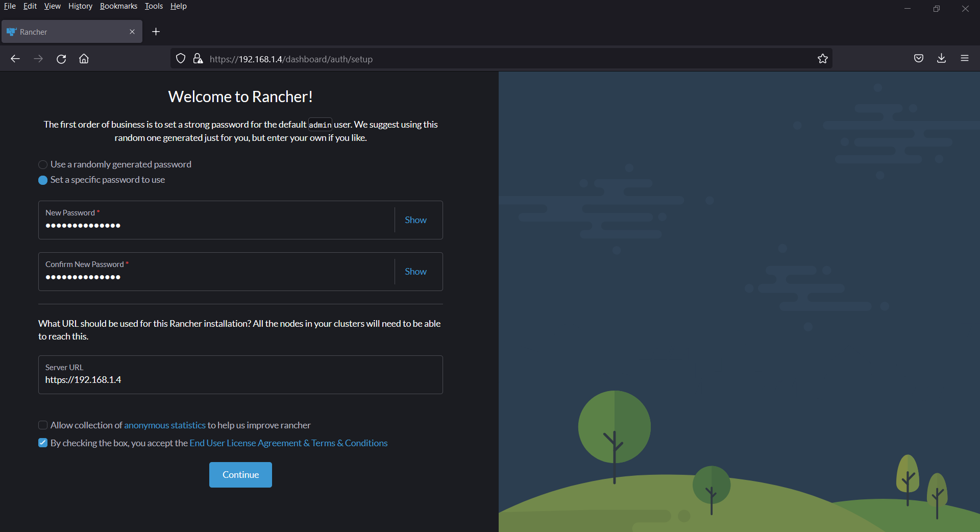Reload the Rancher setup page
Screen dimensions: 980x532
(x=61, y=59)
